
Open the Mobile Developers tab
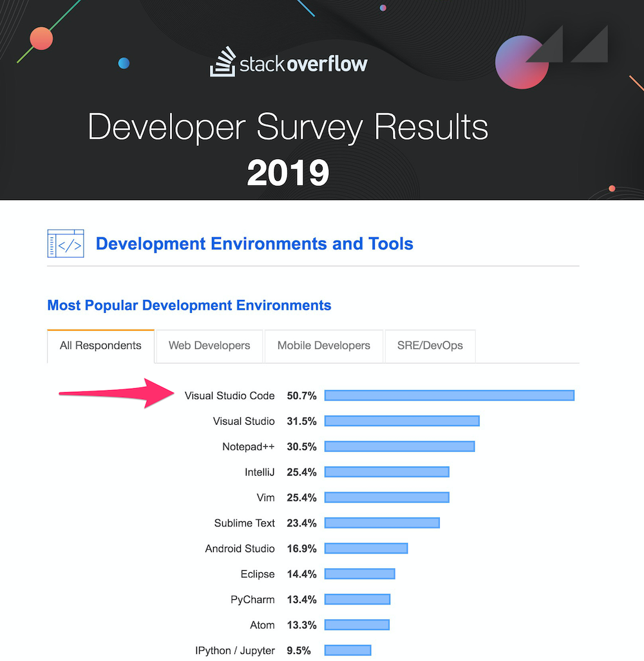(x=323, y=346)
